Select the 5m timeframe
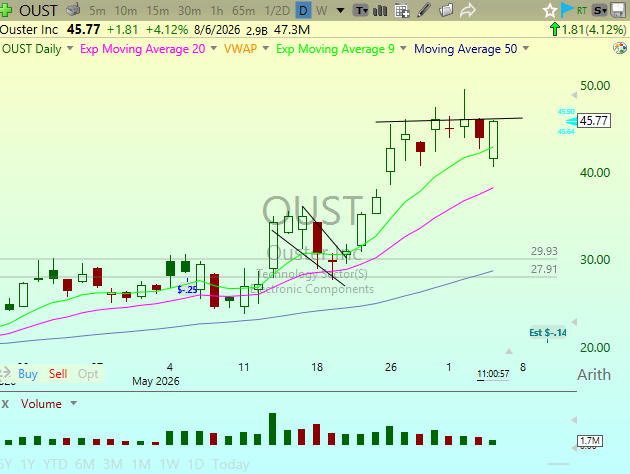The image size is (630, 474). [x=97, y=11]
